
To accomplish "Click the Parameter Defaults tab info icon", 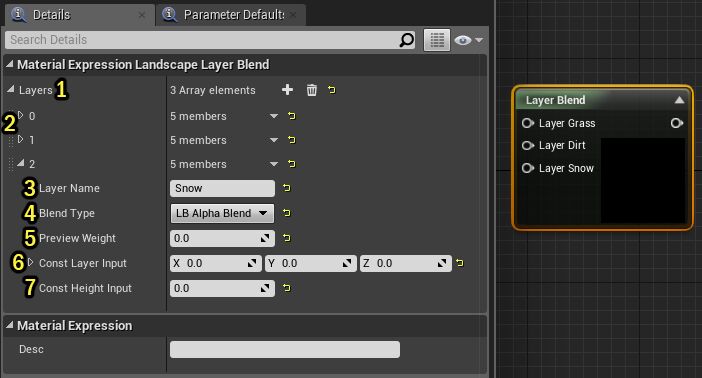I will [169, 14].
